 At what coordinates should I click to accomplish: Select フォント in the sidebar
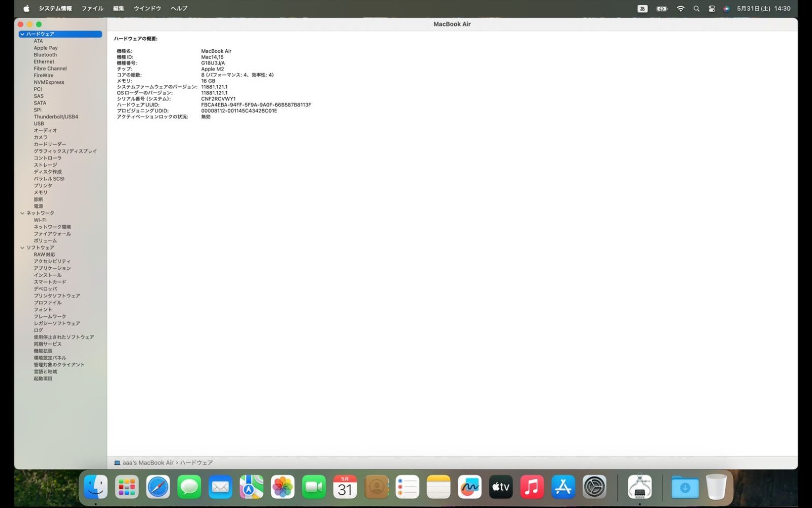click(x=43, y=309)
